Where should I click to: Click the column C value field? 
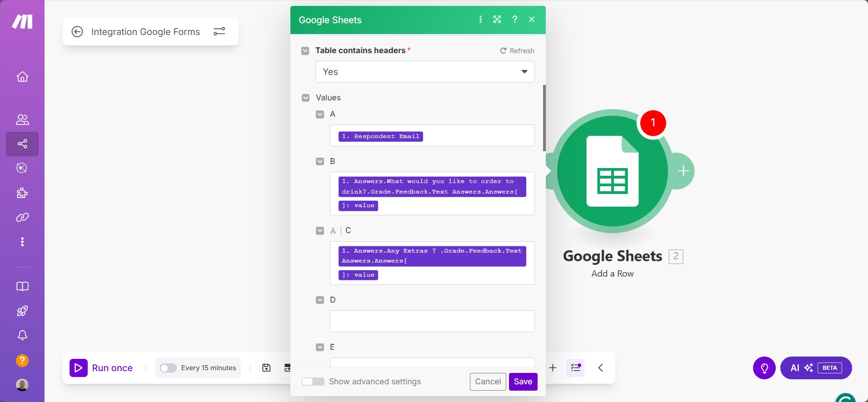click(x=432, y=263)
